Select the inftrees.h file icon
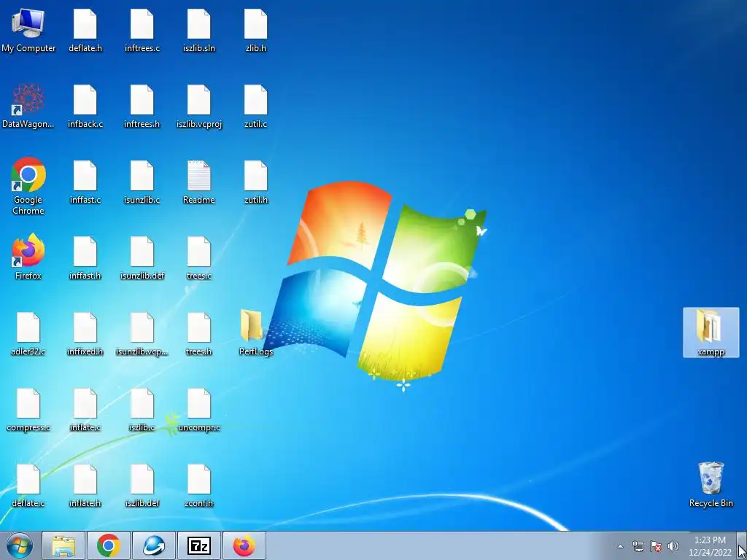The image size is (747, 560). (x=142, y=106)
